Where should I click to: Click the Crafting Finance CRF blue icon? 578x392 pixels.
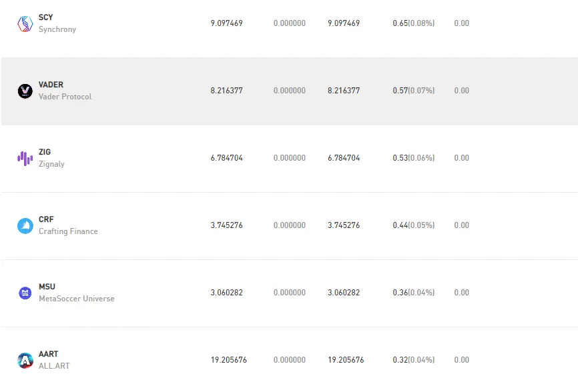(25, 225)
